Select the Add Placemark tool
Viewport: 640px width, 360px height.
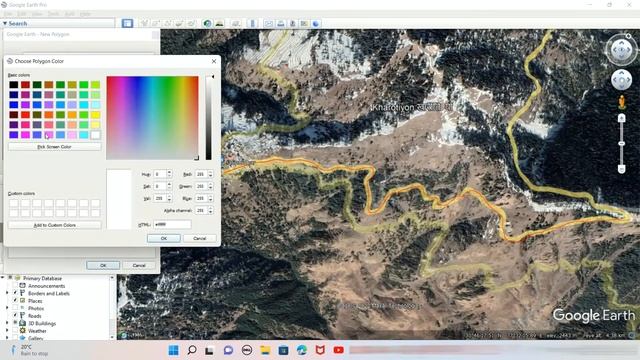click(144, 23)
